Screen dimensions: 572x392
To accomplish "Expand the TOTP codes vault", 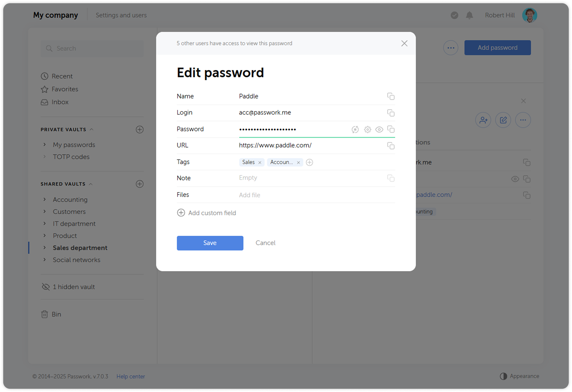I will coord(44,156).
